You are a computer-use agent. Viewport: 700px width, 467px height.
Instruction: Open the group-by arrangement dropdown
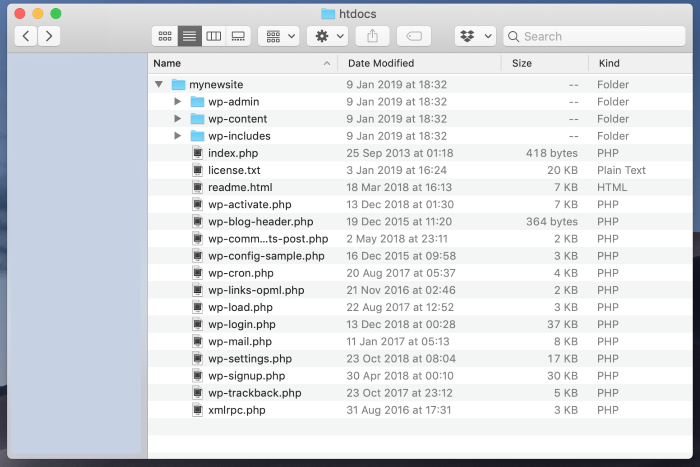[279, 36]
